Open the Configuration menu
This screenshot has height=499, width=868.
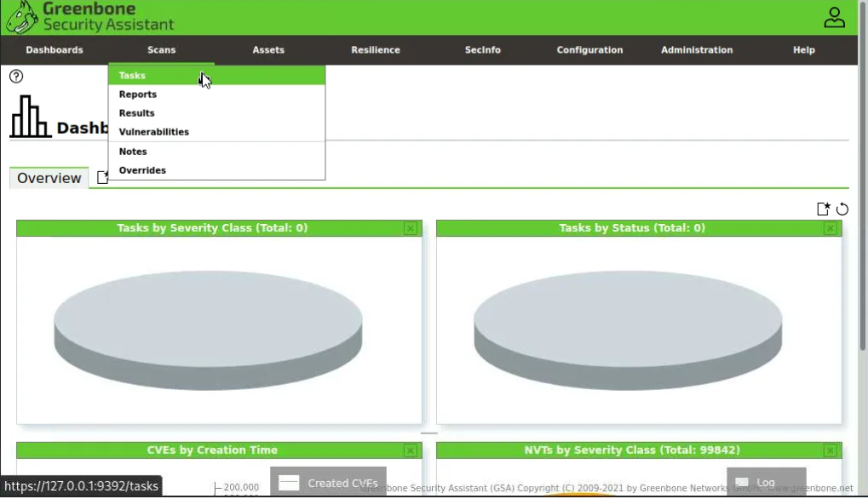[x=589, y=49]
